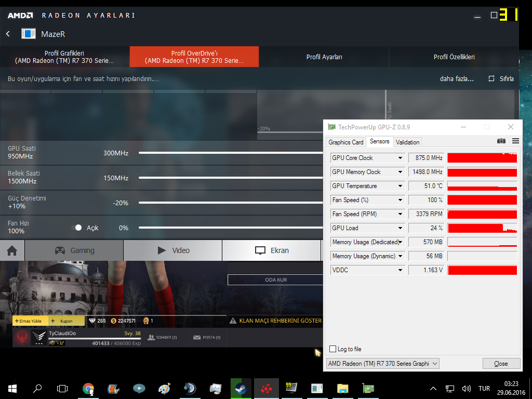Go back using the Radeon back arrow

point(8,34)
